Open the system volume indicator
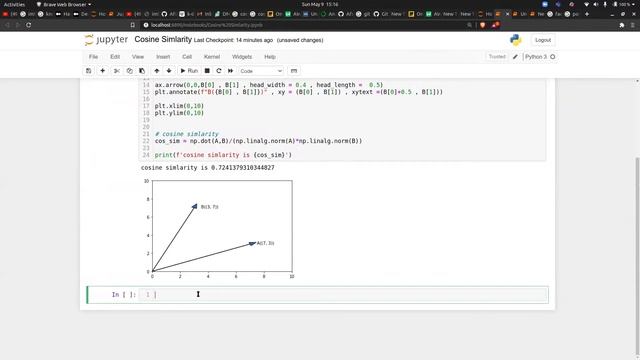The height and width of the screenshot is (360, 640). (x=596, y=4)
